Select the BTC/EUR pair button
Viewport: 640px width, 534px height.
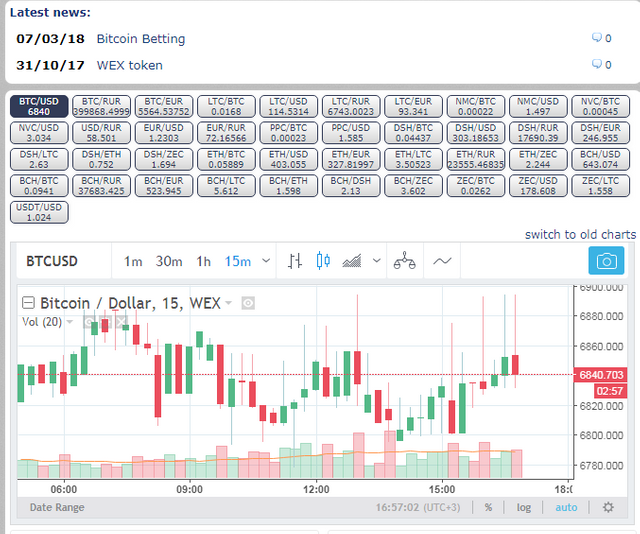164,107
